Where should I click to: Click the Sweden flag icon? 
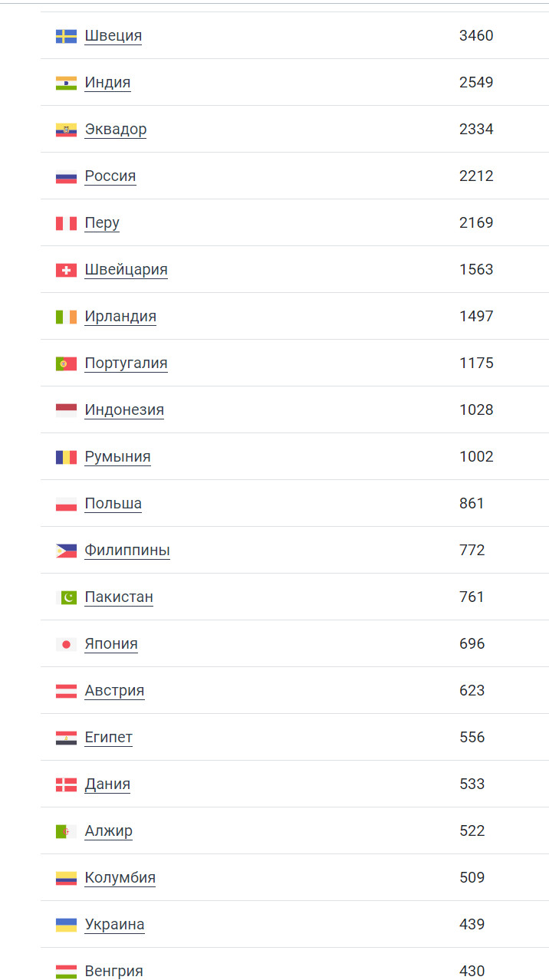point(66,36)
